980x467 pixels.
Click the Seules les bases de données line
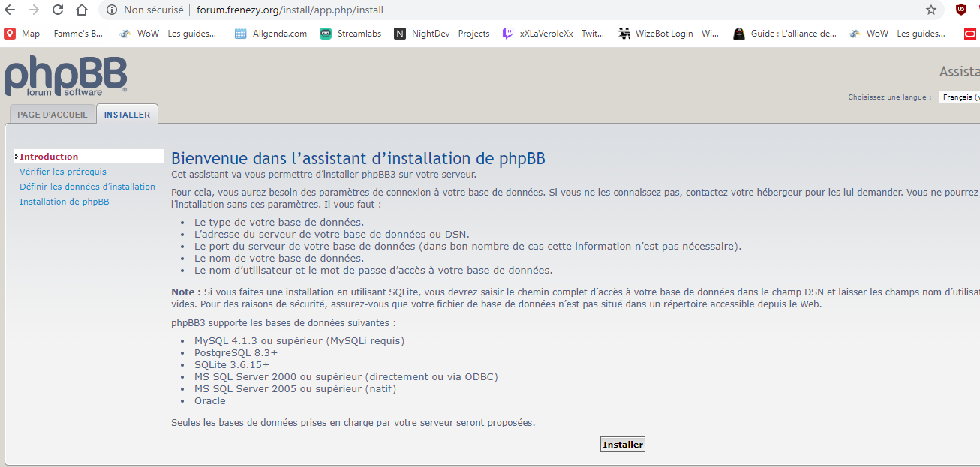(353, 422)
